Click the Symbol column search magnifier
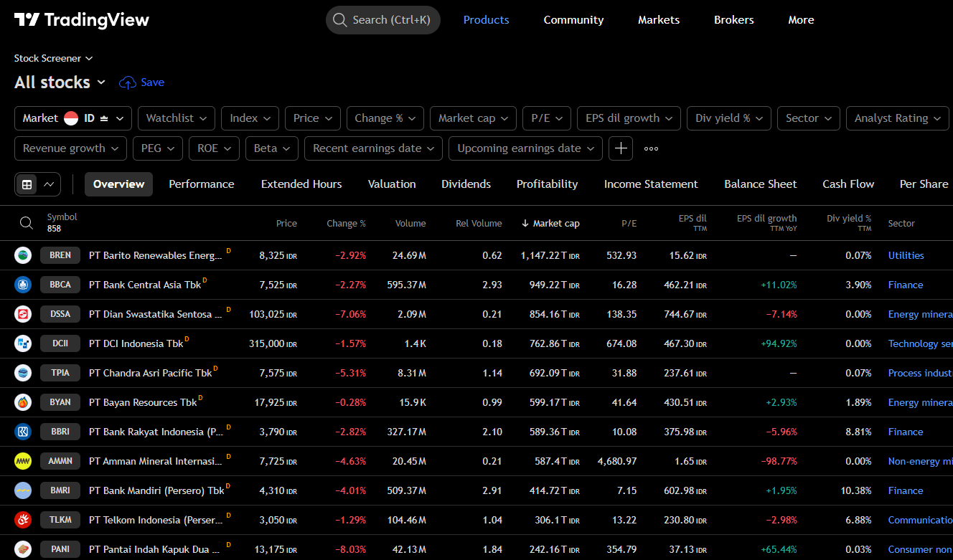The width and height of the screenshot is (953, 560). point(27,223)
